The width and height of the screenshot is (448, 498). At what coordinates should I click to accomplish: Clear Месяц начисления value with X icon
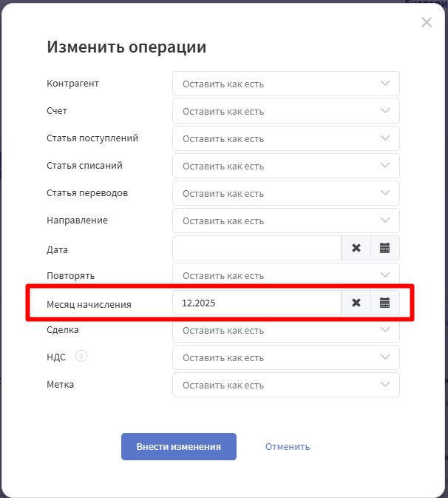tap(356, 303)
